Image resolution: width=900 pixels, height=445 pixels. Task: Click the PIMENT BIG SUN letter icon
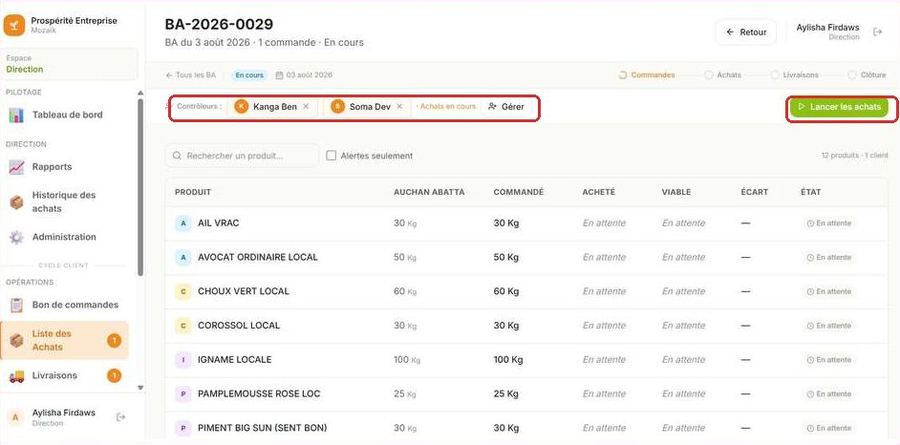pos(183,428)
